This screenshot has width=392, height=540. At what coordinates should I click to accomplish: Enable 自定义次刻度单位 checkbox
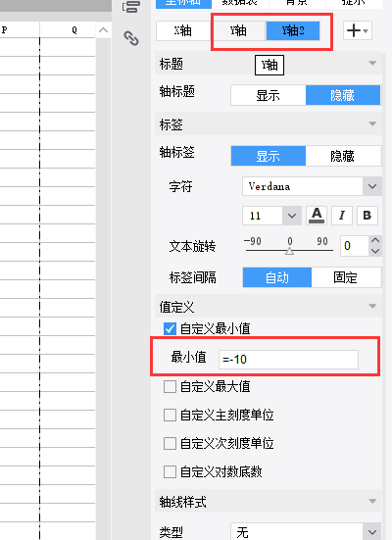[170, 444]
